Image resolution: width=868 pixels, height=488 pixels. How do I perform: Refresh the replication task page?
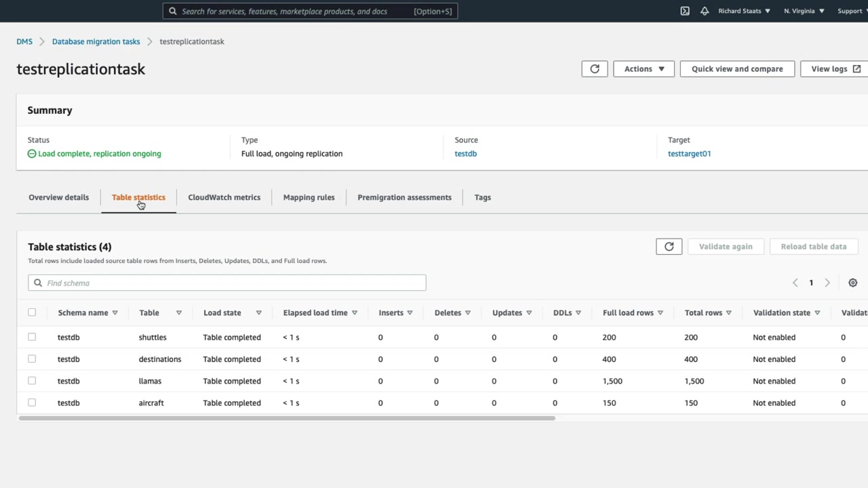click(x=594, y=68)
